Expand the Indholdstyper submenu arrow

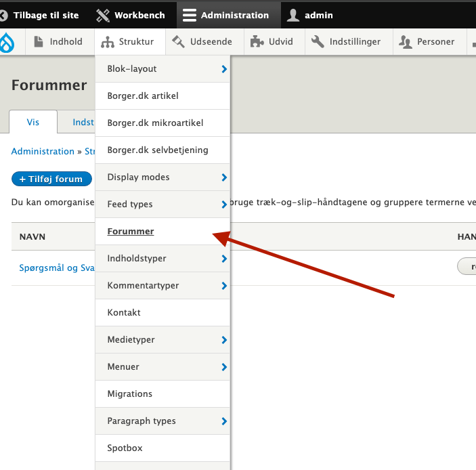(x=223, y=259)
